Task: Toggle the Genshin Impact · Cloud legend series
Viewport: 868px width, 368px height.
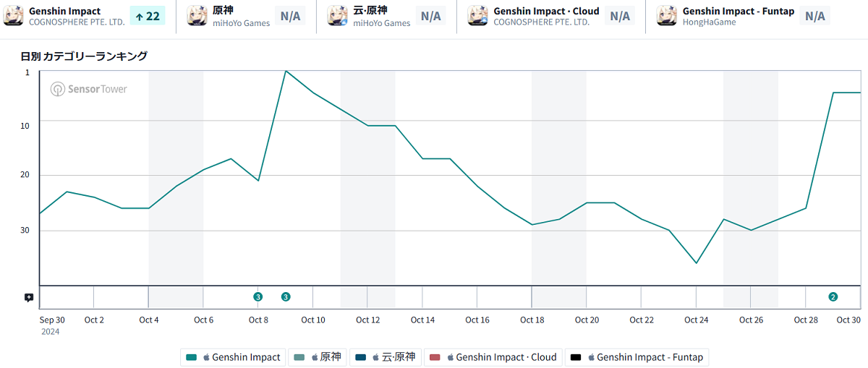Action: (493, 357)
